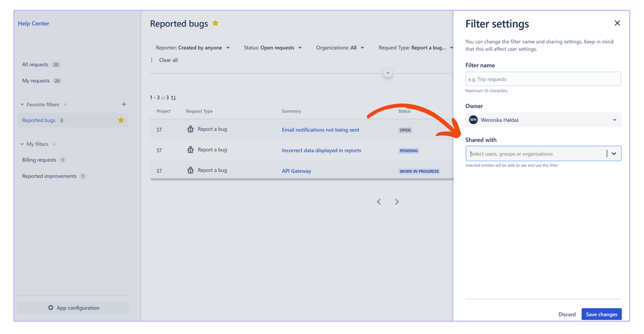The height and width of the screenshot is (334, 644).
Task: Select Billing requests filter
Action: 39,160
